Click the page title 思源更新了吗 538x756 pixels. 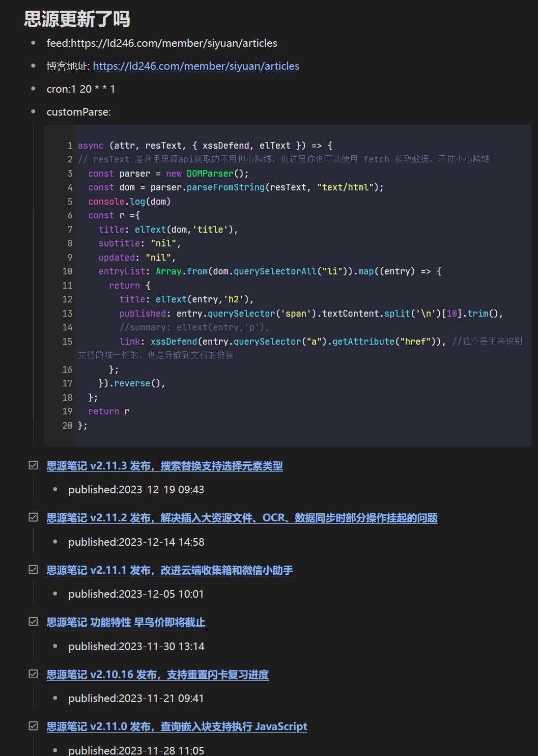77,19
